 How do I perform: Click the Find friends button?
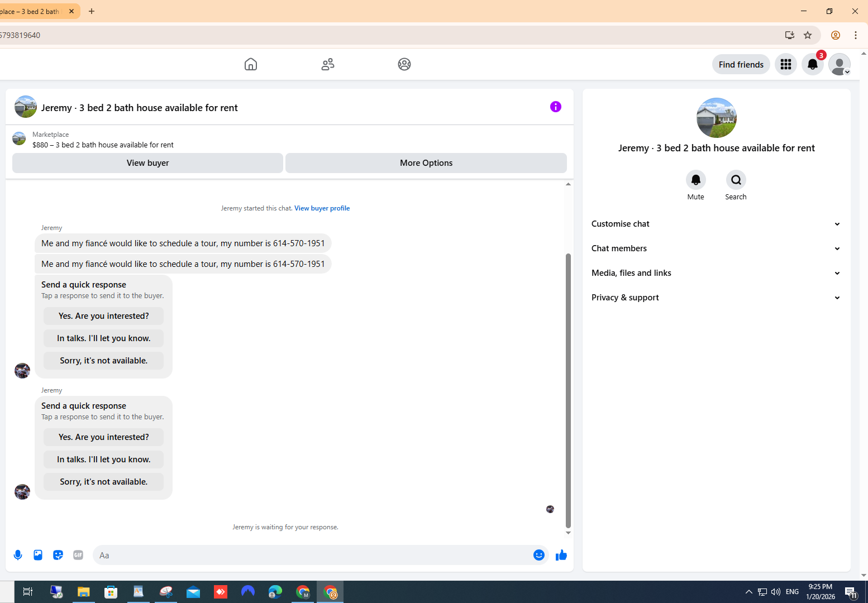741,64
